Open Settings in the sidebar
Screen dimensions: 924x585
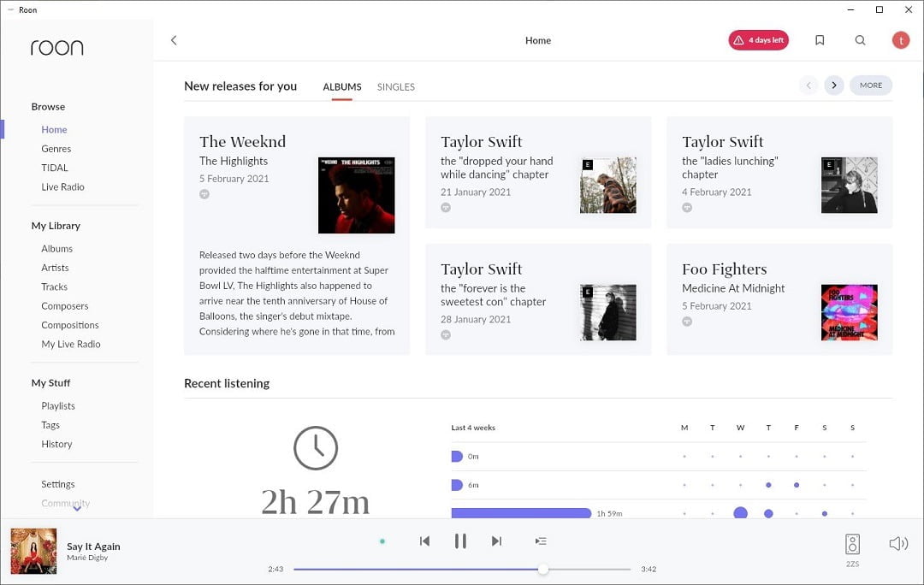tap(58, 484)
